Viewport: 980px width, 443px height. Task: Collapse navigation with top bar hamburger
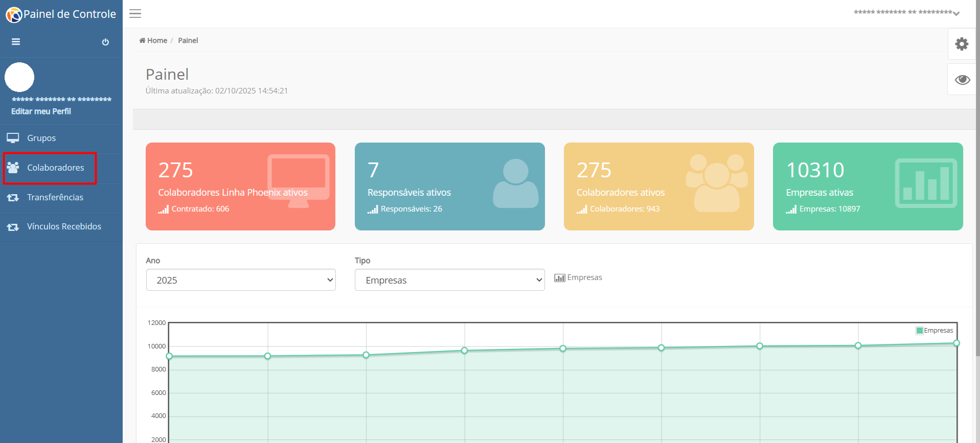[135, 14]
